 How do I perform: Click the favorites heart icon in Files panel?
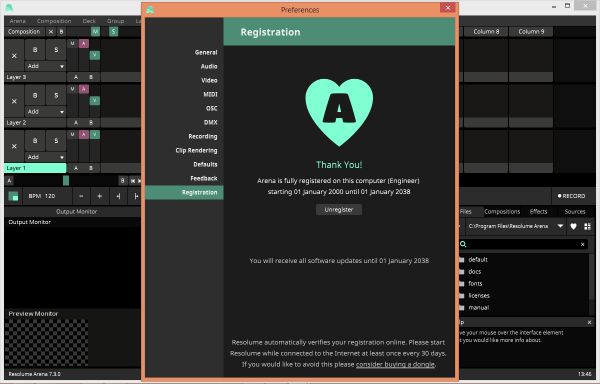(x=573, y=226)
